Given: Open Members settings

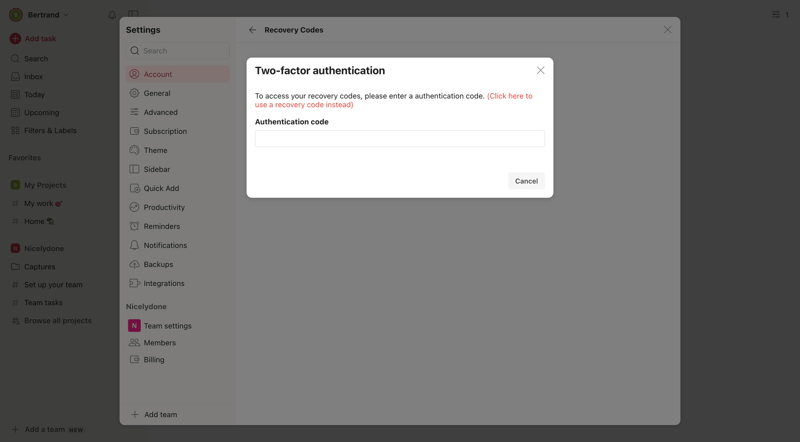Looking at the screenshot, I should pyautogui.click(x=178, y=342).
